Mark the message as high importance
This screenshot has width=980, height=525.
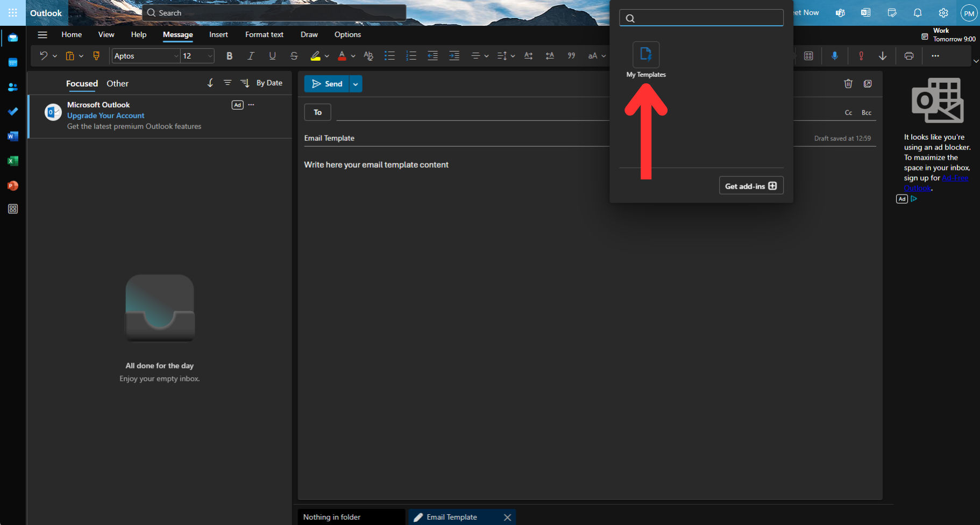860,55
